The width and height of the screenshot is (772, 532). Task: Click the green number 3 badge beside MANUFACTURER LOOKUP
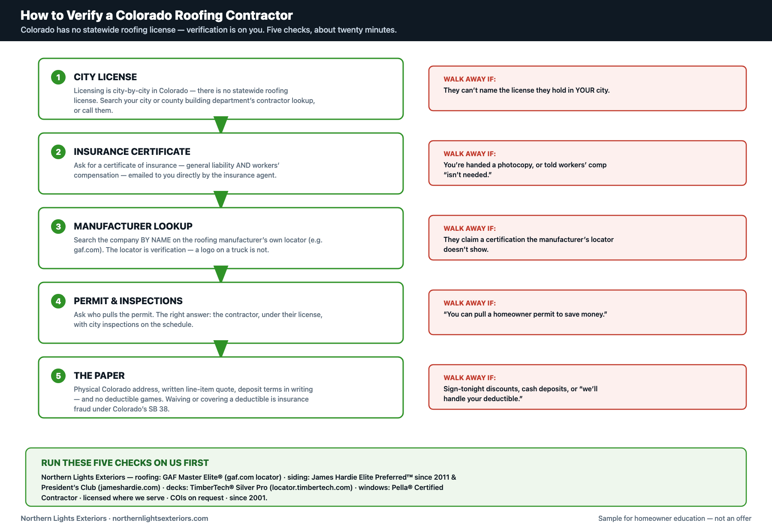[x=58, y=227]
